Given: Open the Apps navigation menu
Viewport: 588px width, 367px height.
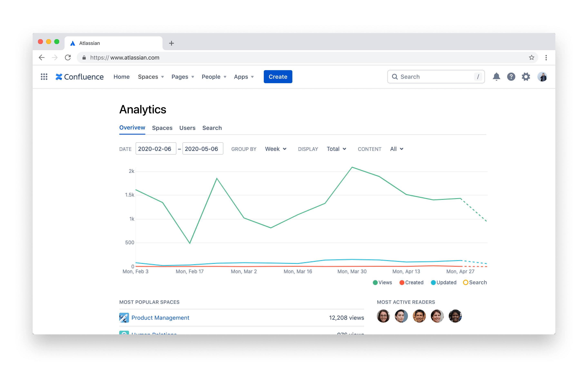Looking at the screenshot, I should coord(244,76).
